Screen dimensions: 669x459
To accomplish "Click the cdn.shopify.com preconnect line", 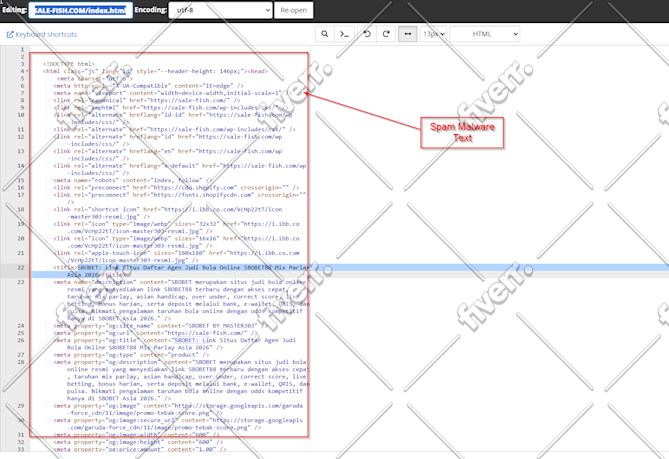I will 176,187.
